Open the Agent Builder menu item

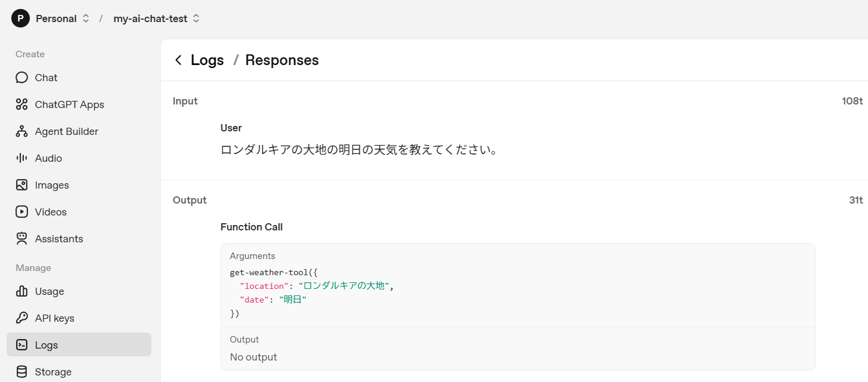[66, 131]
